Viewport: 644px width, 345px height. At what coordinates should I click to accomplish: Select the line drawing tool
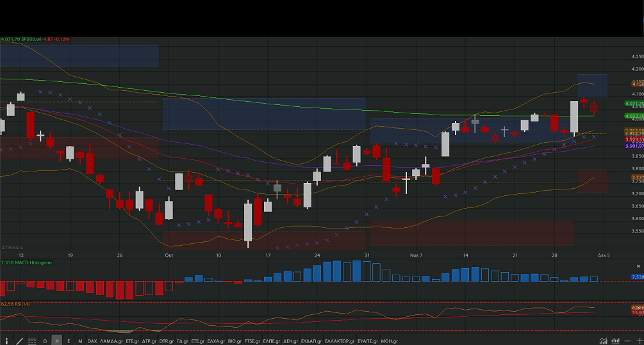pos(19,341)
